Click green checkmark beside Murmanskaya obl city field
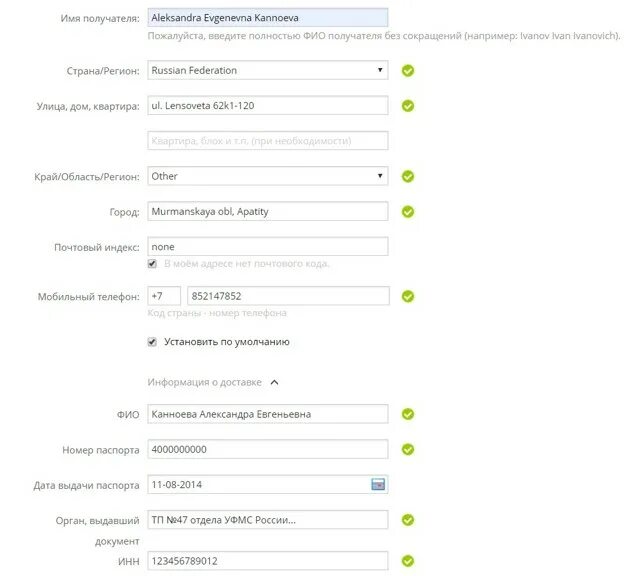Viewport: 640px width, 576px height. pyautogui.click(x=408, y=212)
